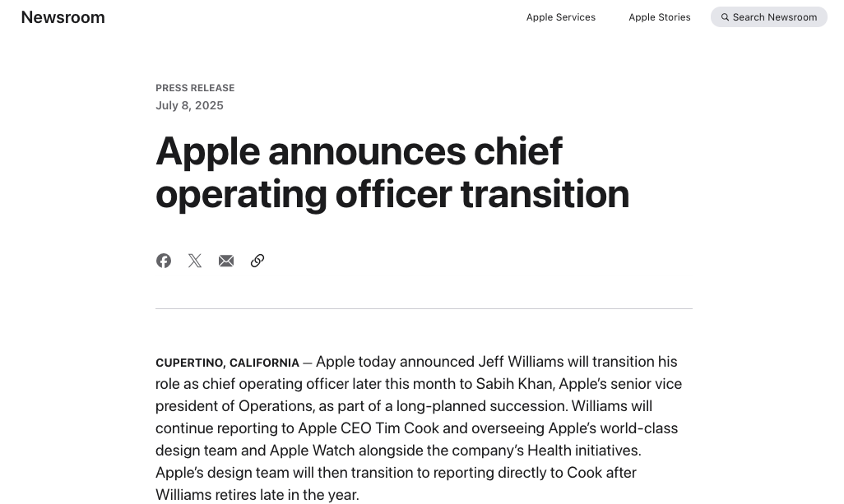844x504 pixels.
Task: Open the Apple Stories menu item
Action: [660, 17]
